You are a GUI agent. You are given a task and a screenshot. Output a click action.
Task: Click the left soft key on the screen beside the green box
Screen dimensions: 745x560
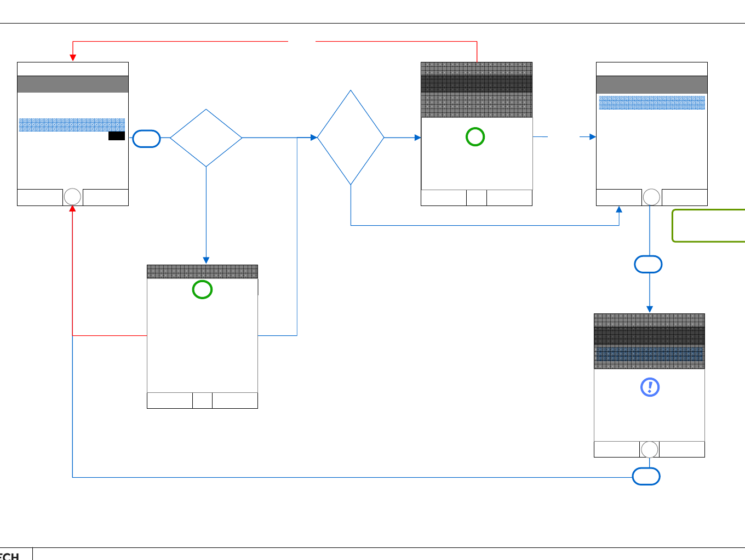[619, 197]
